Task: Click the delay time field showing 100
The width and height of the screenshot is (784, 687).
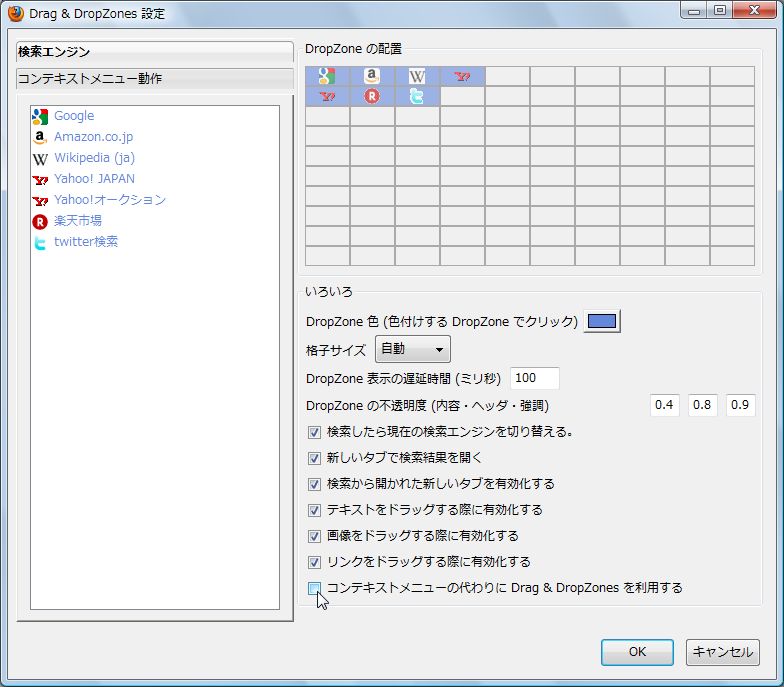Action: point(534,378)
